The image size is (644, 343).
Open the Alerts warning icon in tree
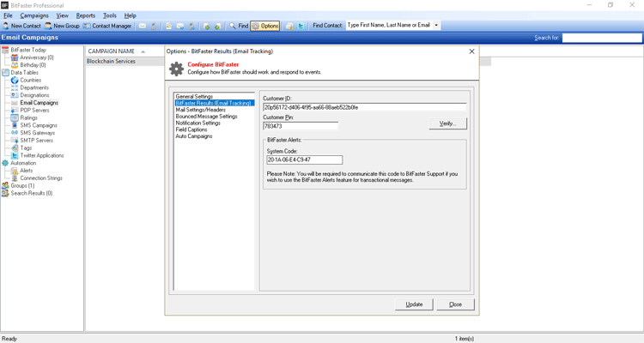pyautogui.click(x=15, y=171)
